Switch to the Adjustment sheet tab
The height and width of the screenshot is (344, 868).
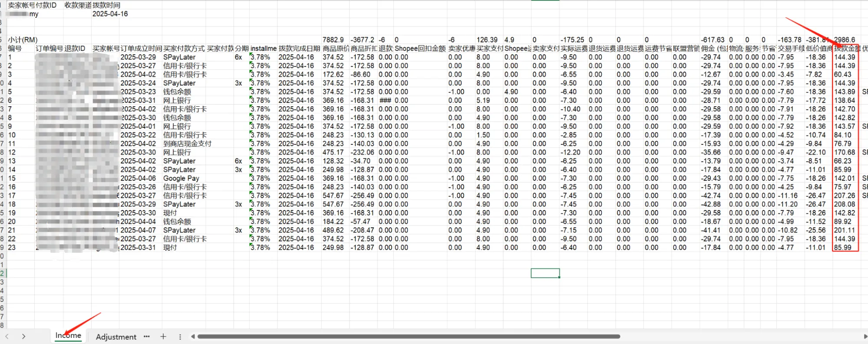(x=116, y=337)
